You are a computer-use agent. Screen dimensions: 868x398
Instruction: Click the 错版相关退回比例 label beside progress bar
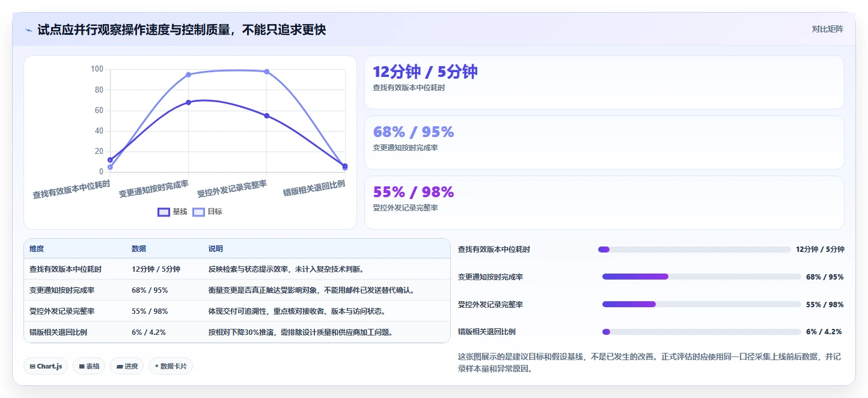486,332
